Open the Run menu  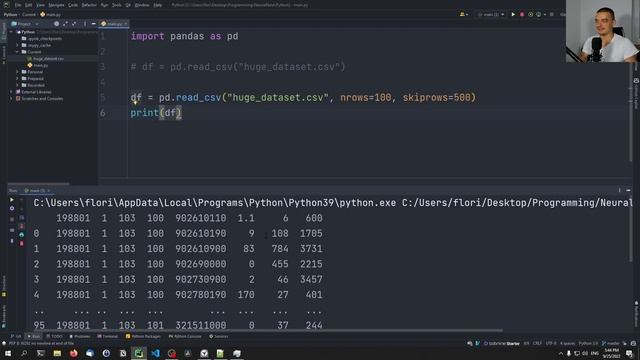coord(104,5)
